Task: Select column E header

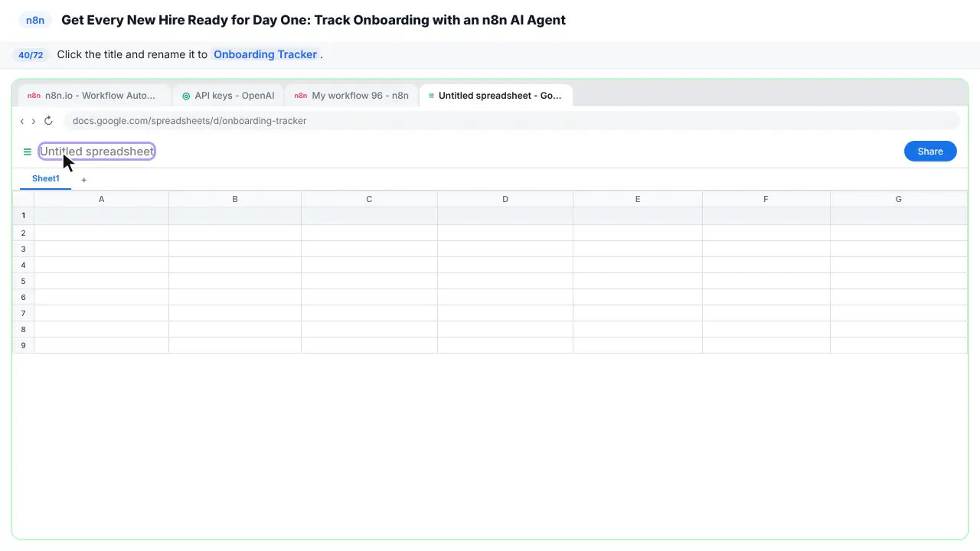Action: point(638,199)
